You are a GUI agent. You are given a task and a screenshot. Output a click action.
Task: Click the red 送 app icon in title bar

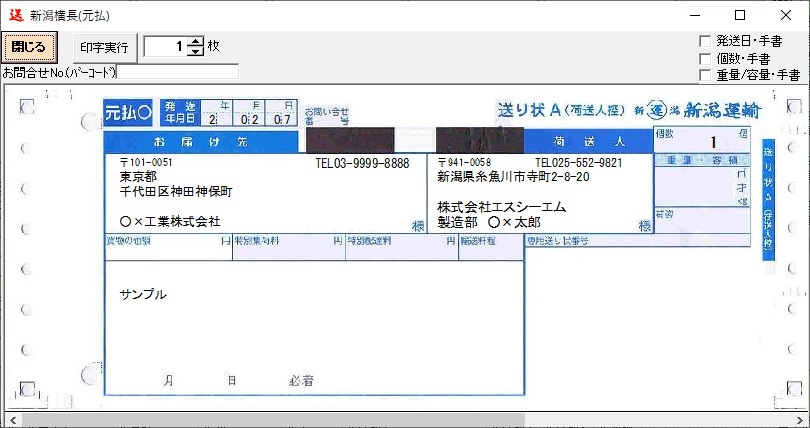tap(15, 15)
